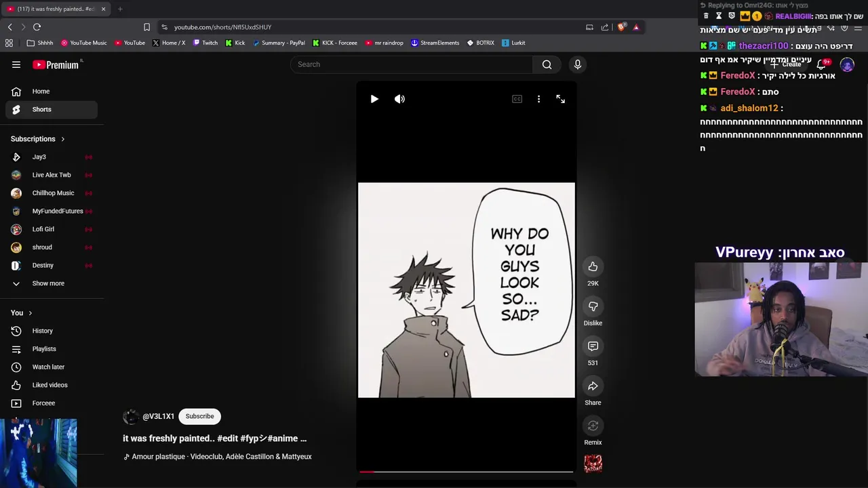This screenshot has width=868, height=488.
Task: Open the Destiny channel
Action: [x=52, y=265]
